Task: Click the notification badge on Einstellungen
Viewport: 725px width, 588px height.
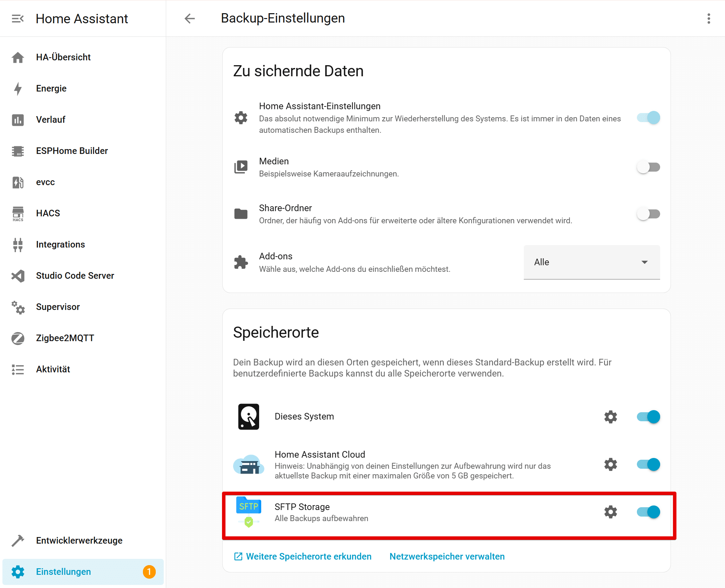Action: coord(149,572)
